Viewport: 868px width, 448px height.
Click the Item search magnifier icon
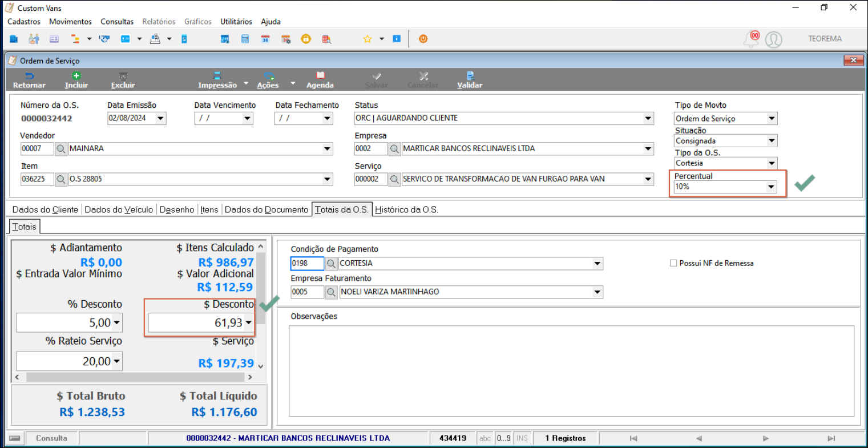coord(61,179)
